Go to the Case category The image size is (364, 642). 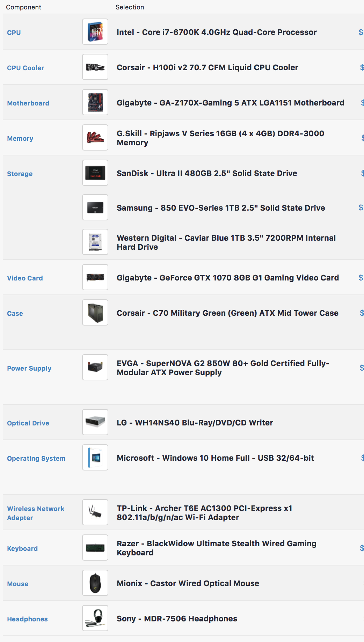point(15,313)
